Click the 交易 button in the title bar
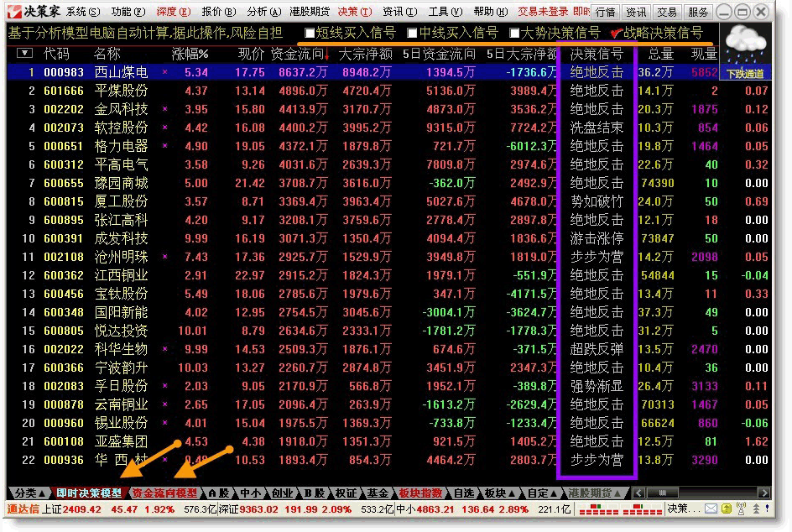This screenshot has height=532, width=792. point(667,12)
